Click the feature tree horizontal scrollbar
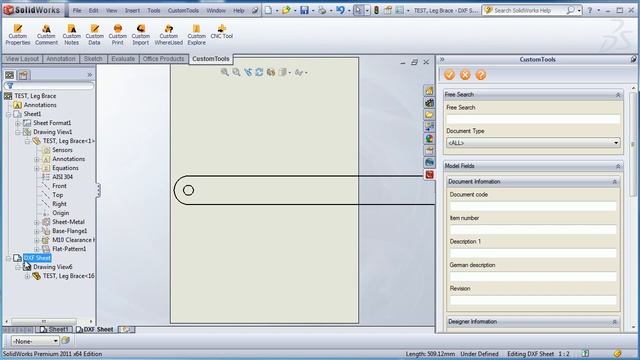 44,322
